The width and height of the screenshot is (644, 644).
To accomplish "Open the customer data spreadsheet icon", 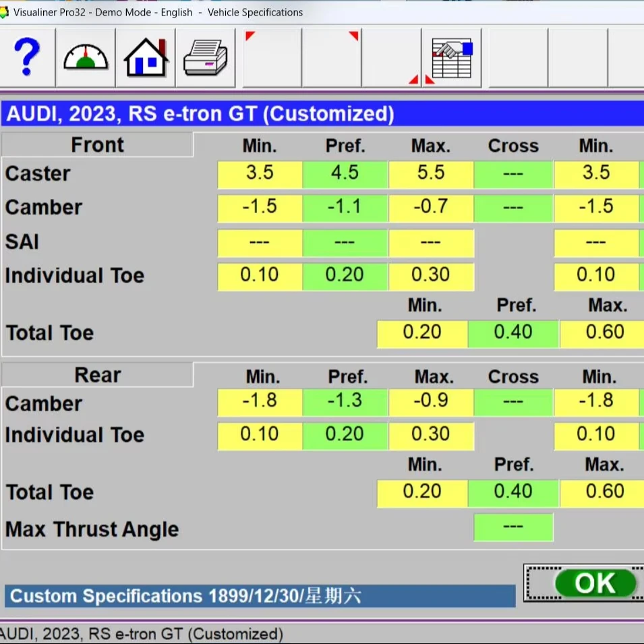I will click(452, 57).
